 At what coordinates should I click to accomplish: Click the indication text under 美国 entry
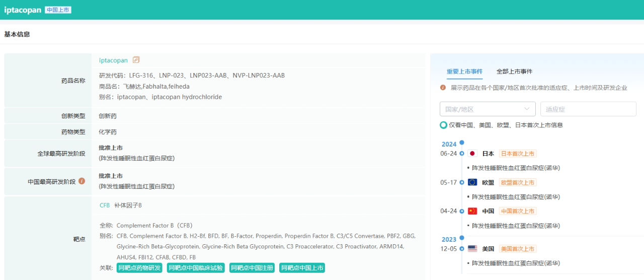(516, 263)
